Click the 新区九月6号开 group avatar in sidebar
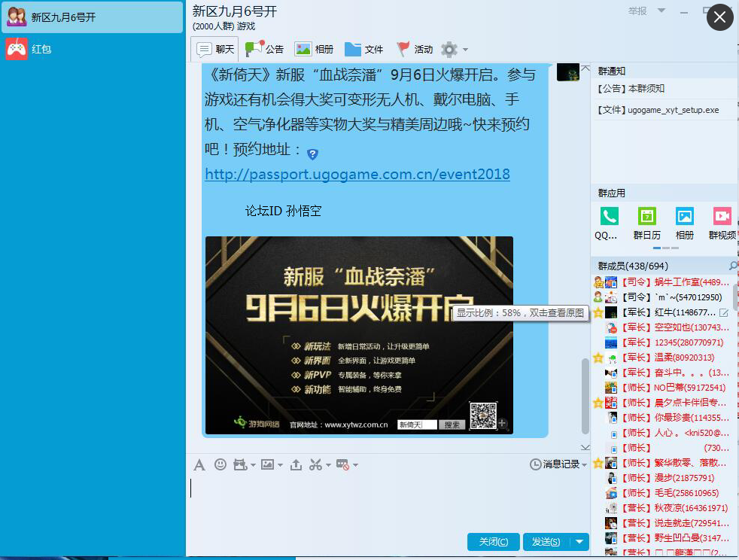 [x=17, y=17]
